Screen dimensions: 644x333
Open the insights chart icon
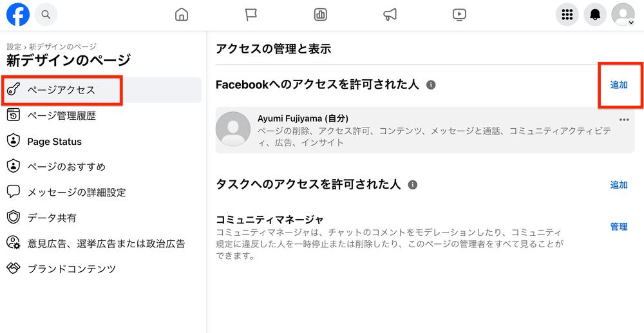320,15
